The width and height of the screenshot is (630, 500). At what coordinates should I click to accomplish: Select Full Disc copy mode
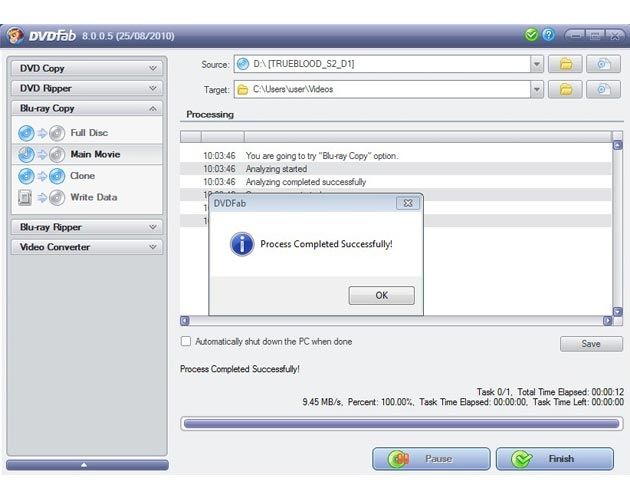pos(87,133)
